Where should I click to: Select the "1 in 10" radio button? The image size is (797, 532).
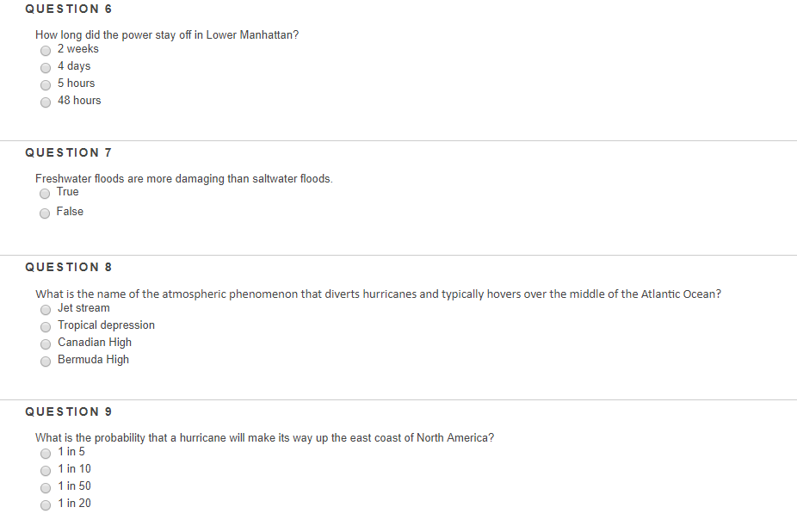click(46, 471)
